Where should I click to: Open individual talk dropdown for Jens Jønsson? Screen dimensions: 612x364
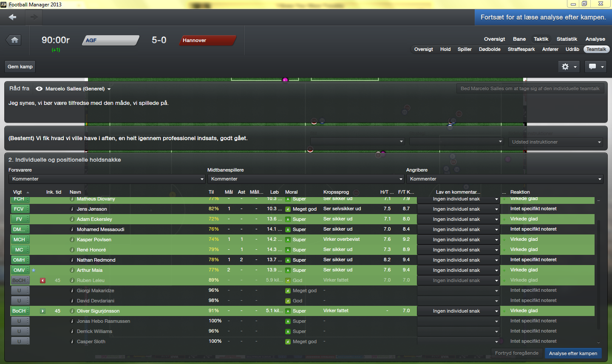[458, 209]
